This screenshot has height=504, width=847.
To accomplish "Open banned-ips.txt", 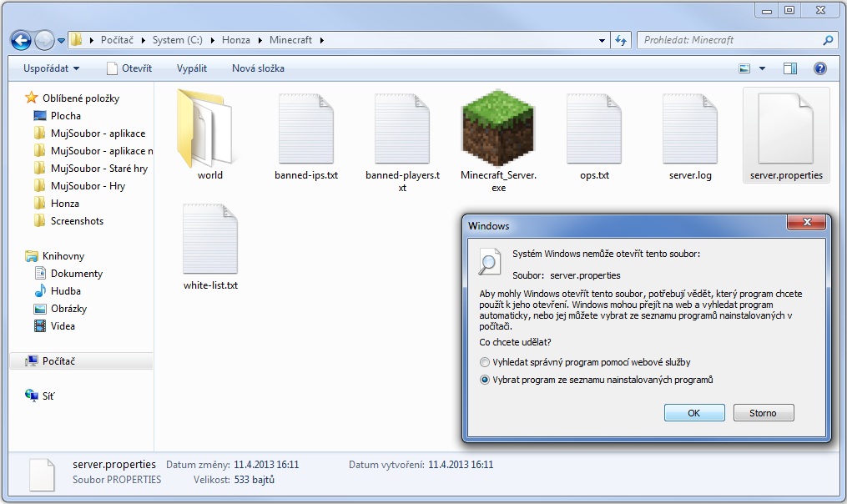I will [x=305, y=129].
